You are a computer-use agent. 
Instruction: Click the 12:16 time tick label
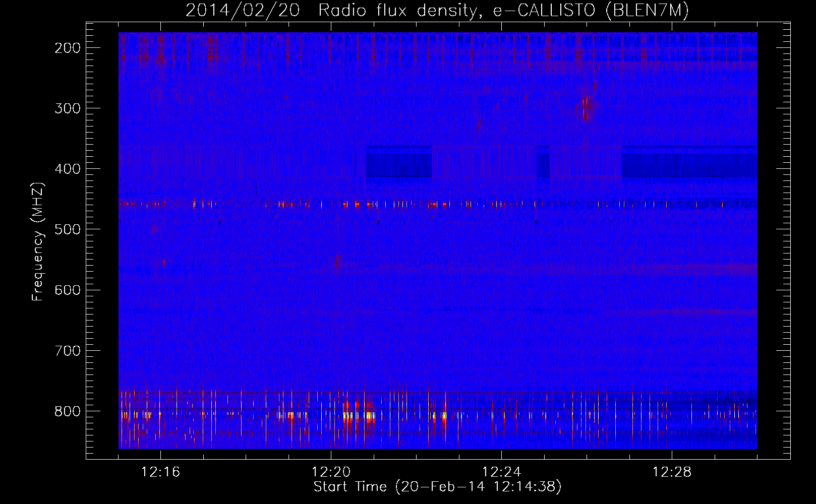click(x=160, y=472)
